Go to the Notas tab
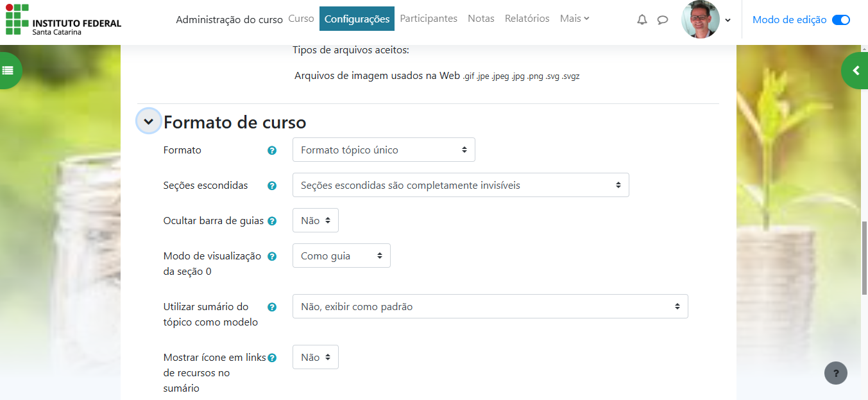Image resolution: width=868 pixels, height=400 pixels. [x=481, y=19]
